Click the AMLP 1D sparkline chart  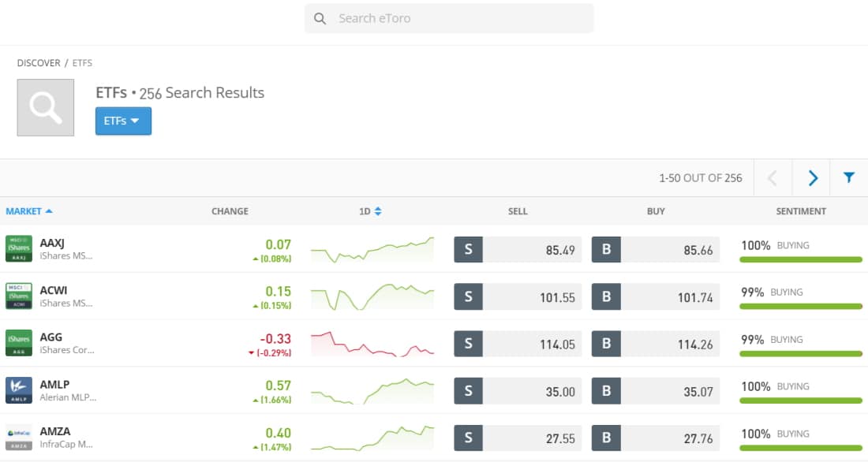(372, 391)
